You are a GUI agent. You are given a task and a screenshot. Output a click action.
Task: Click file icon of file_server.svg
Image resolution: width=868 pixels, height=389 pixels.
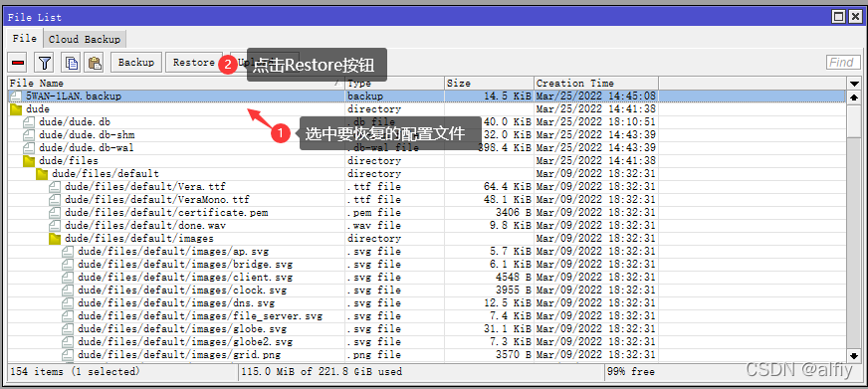[x=68, y=316]
